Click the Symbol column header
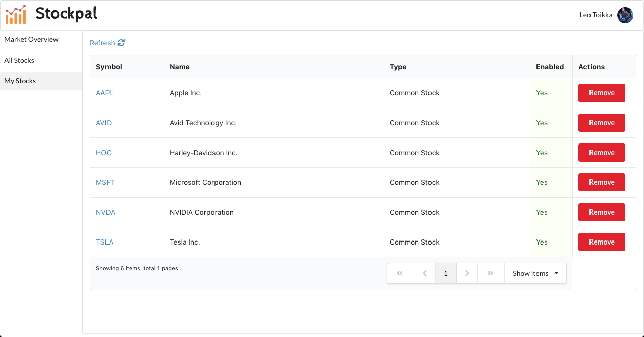 pos(127,67)
